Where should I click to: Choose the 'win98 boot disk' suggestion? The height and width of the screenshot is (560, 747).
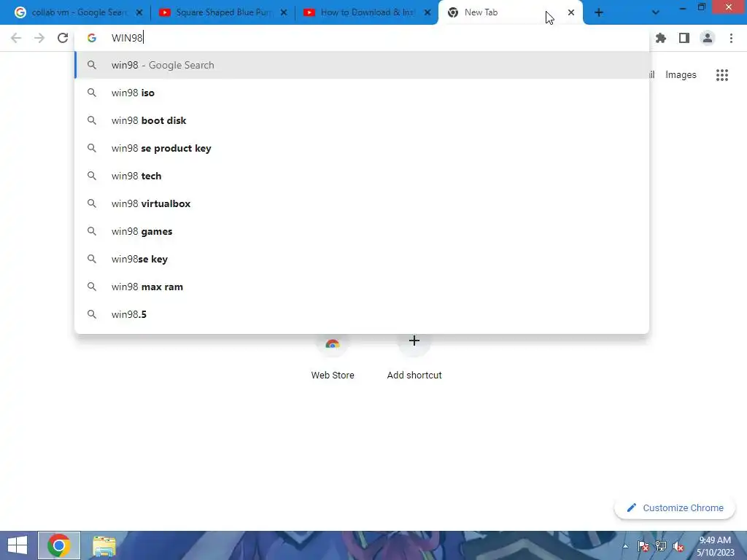point(362,120)
